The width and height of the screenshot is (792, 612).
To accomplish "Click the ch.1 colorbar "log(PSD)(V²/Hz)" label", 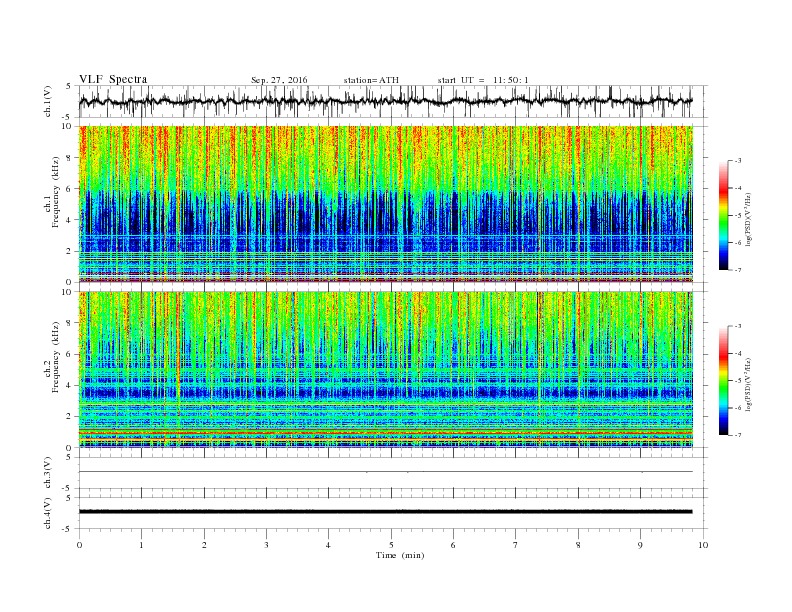I will (750, 219).
